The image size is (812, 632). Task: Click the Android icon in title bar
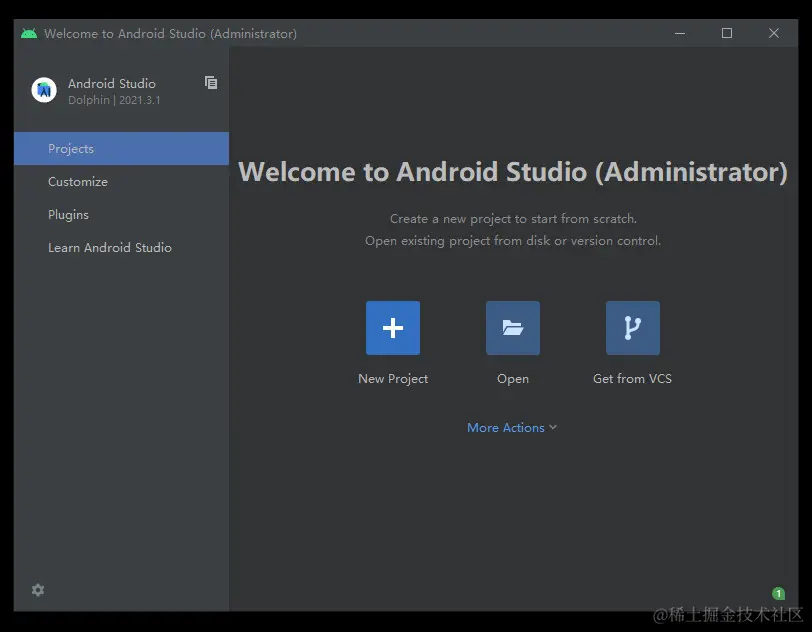(29, 34)
